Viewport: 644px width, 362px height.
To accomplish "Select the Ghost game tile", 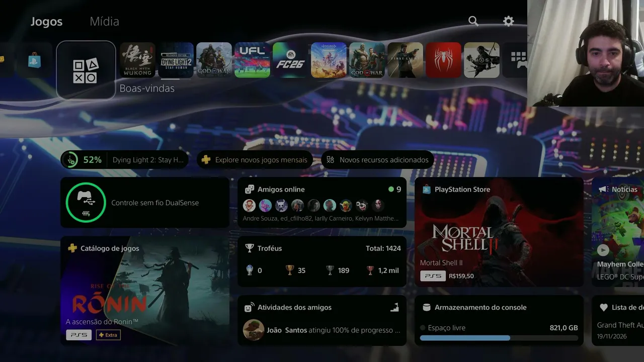I will tap(481, 60).
